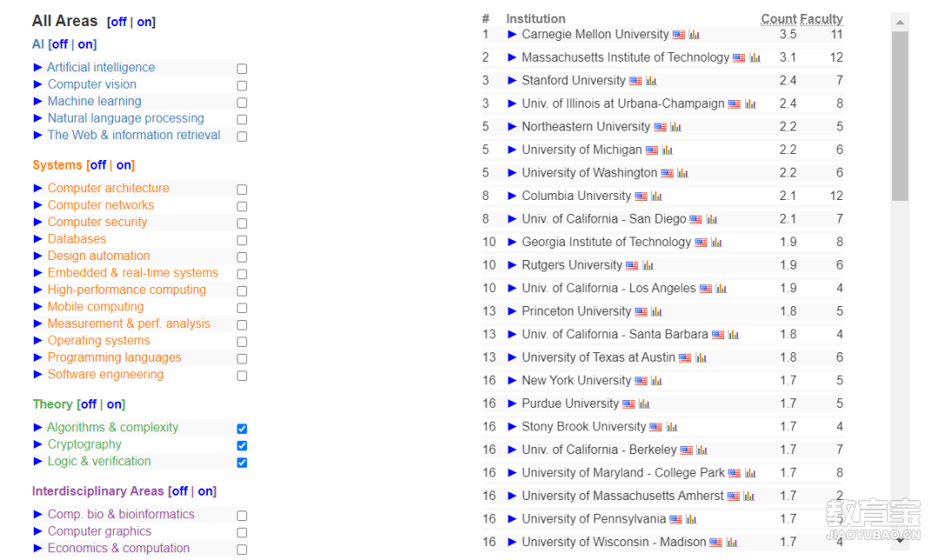Open Columbia University's bar chart icon

[x=657, y=197]
